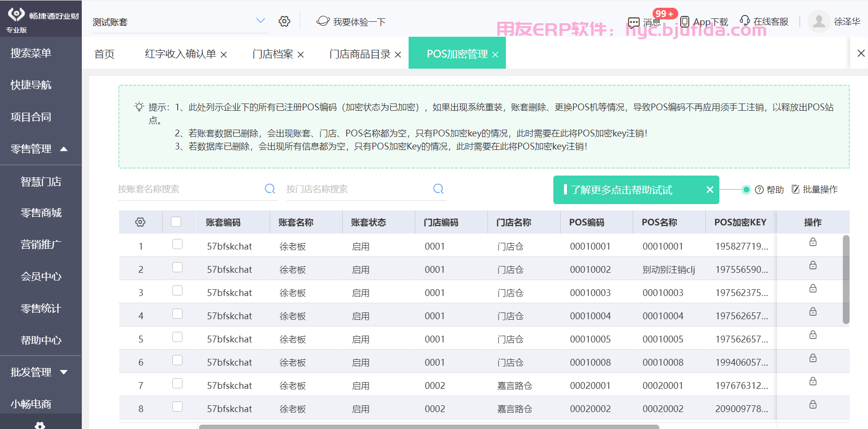This screenshot has height=429, width=868.
Task: Click the 批量操作 button
Action: 814,189
